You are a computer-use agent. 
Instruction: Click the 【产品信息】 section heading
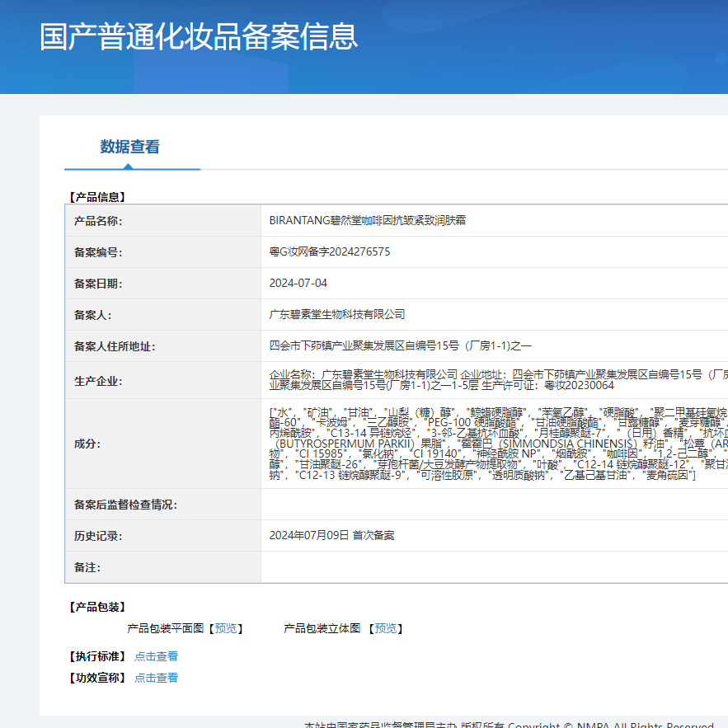97,197
